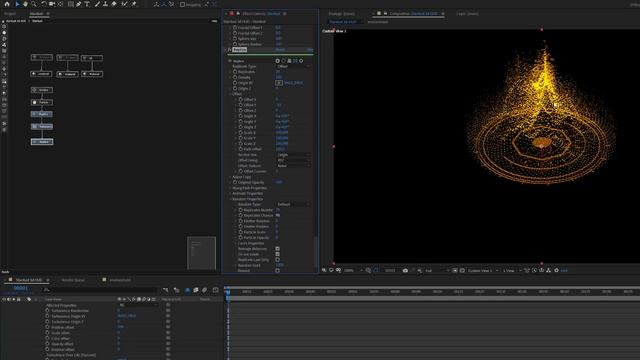The image size is (640, 360).
Task: Select the Zoom magnifier tool
Action: point(34,4)
